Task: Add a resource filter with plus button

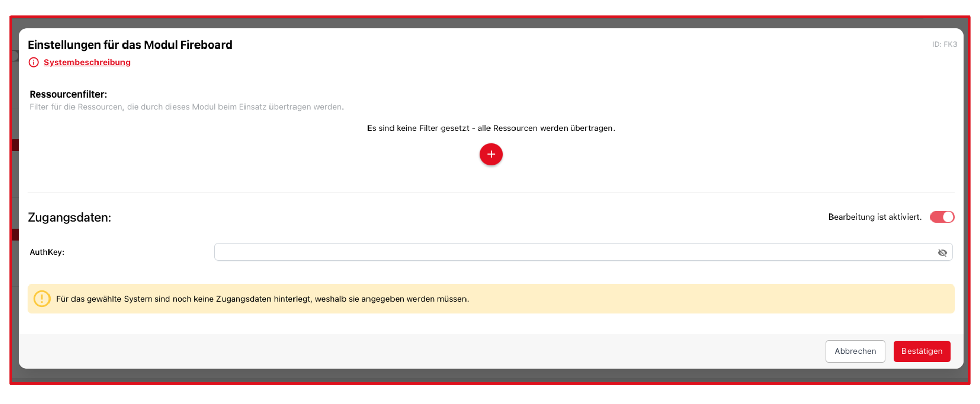Action: pos(491,154)
